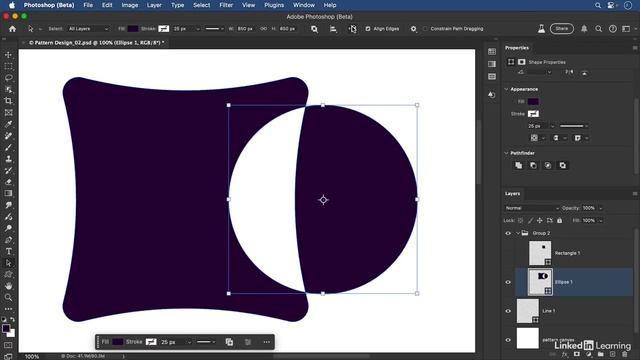Go to the Home screen icon

(x=12, y=29)
